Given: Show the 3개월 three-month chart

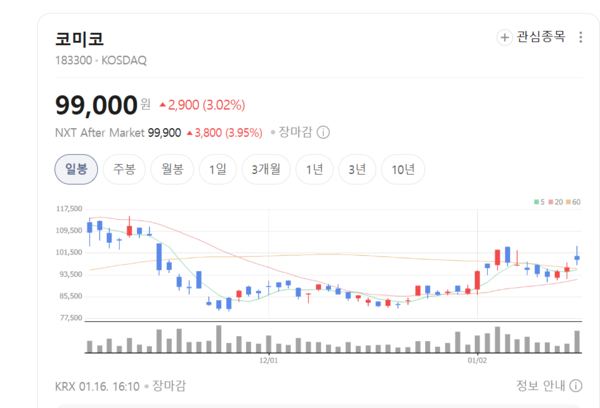Looking at the screenshot, I should click(266, 169).
